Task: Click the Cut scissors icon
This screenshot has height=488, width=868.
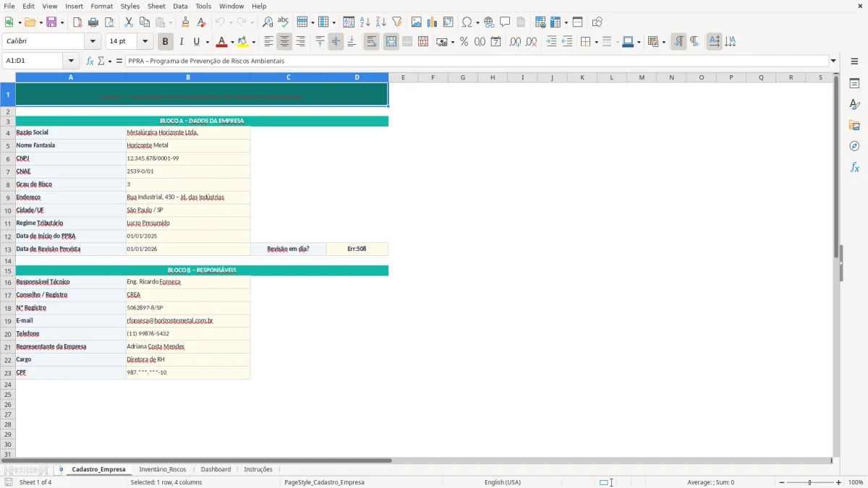Action: click(x=129, y=22)
